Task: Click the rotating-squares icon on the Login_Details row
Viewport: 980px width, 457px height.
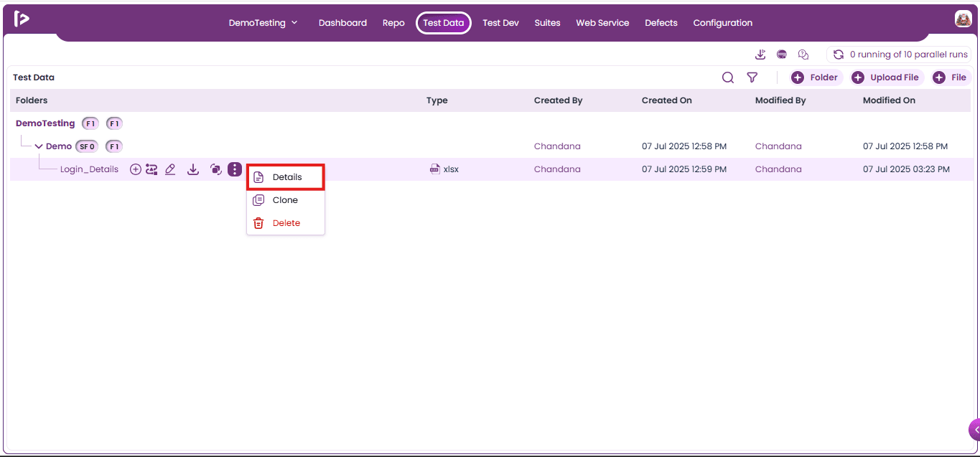Action: pyautogui.click(x=215, y=169)
